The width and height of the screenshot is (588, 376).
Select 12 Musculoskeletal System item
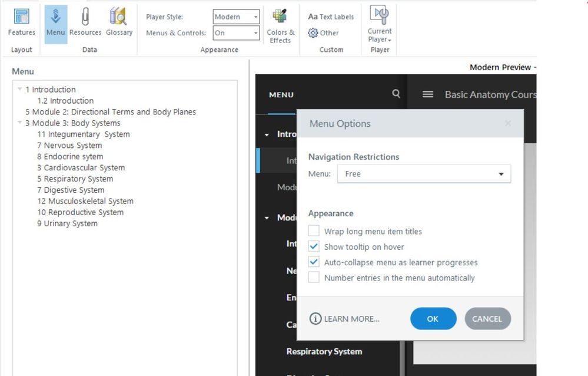click(85, 201)
